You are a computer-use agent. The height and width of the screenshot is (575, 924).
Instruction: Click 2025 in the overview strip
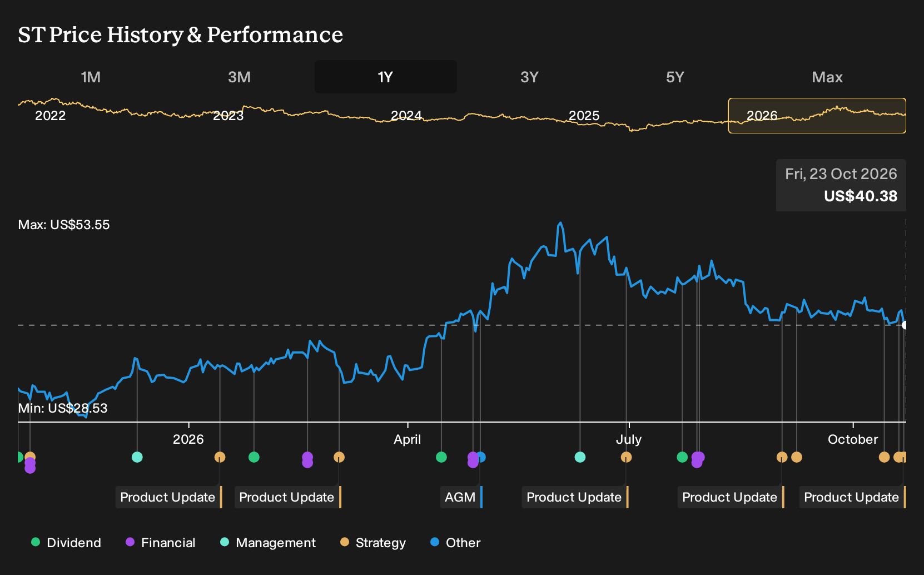[x=584, y=116]
